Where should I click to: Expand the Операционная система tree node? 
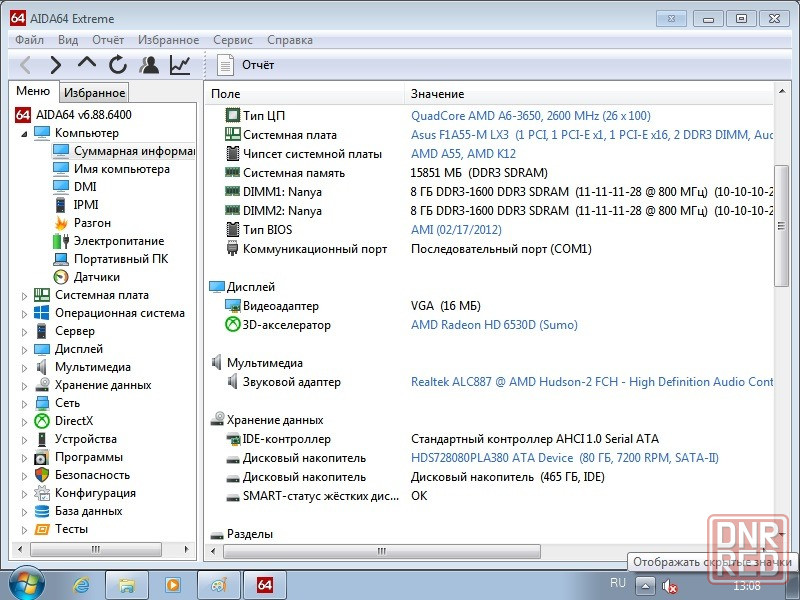tap(24, 314)
